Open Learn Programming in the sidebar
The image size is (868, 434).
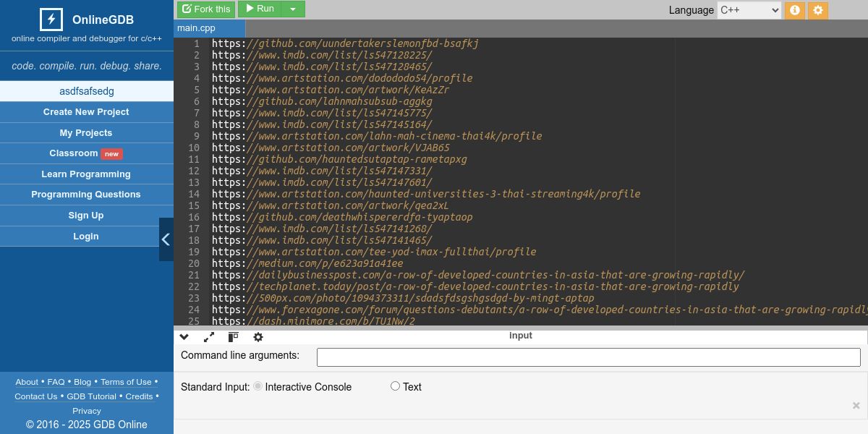[86, 174]
